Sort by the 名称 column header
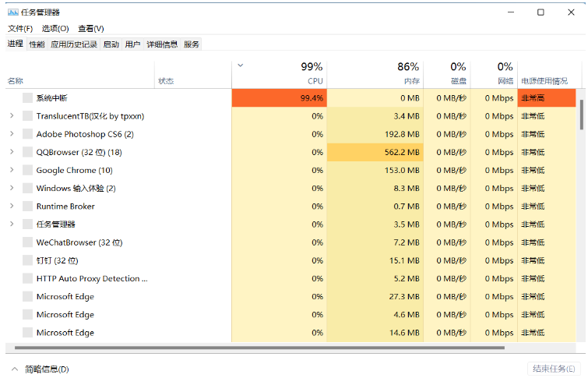 (x=80, y=75)
